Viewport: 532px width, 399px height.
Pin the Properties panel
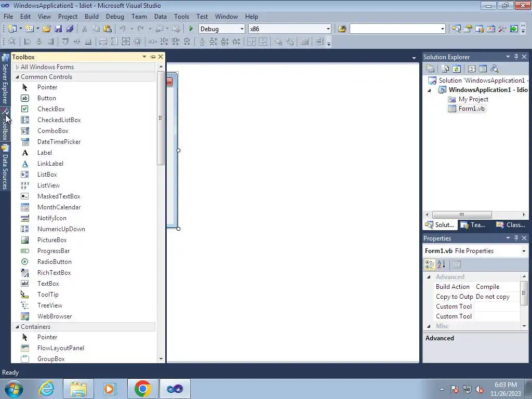pyautogui.click(x=516, y=238)
